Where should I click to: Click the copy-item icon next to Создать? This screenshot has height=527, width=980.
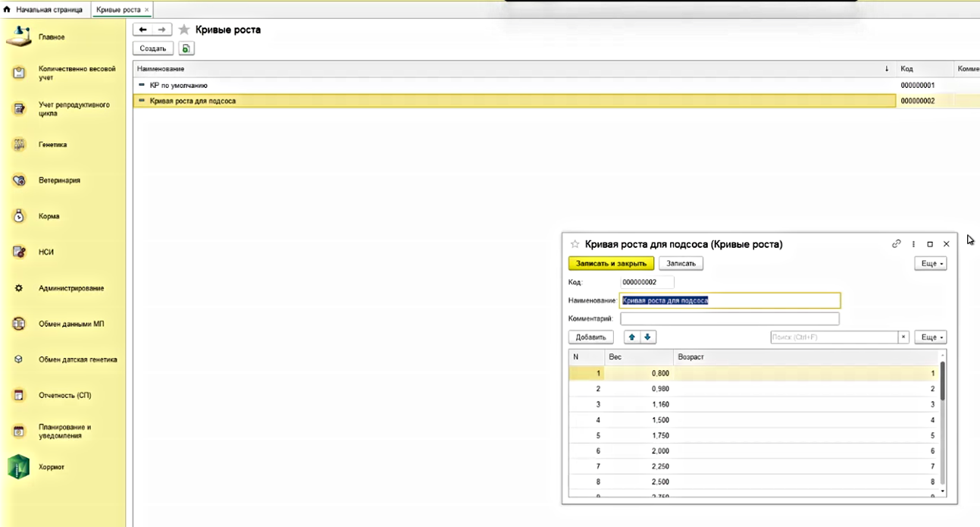click(x=186, y=49)
